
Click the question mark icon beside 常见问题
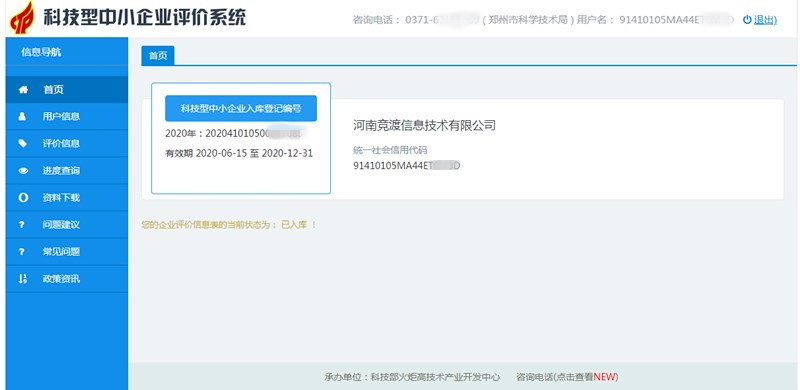22,252
